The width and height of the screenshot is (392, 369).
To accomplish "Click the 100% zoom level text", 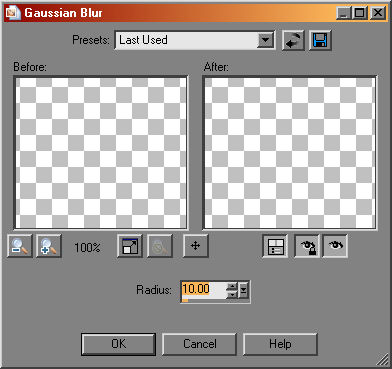I will coord(87,247).
